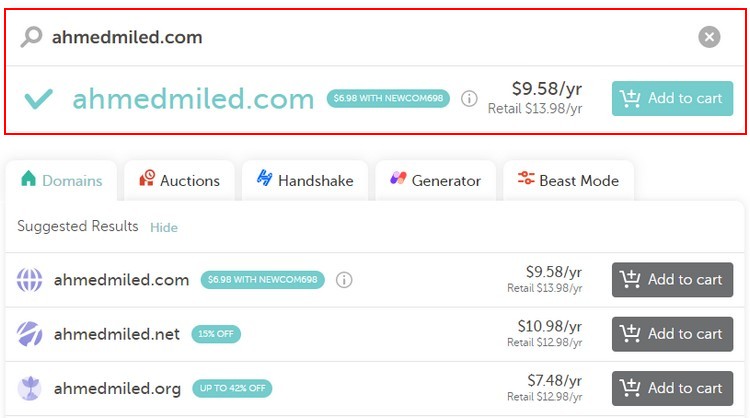Switch to the Domains tab

[61, 180]
